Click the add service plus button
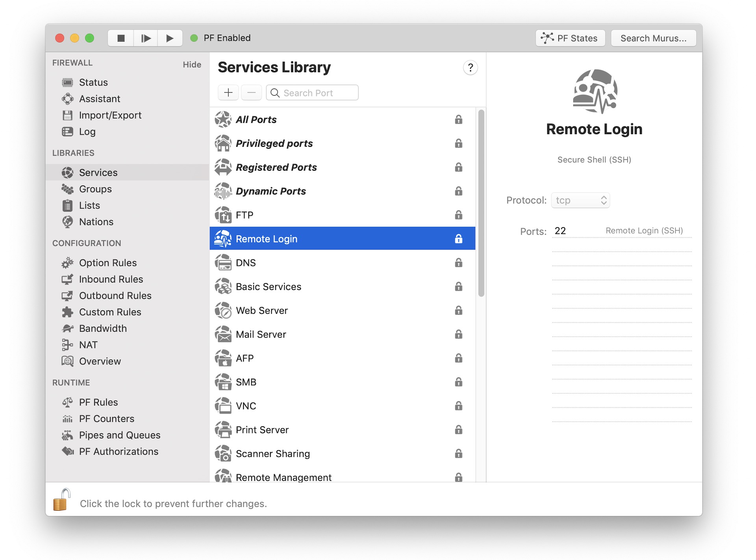 click(228, 93)
